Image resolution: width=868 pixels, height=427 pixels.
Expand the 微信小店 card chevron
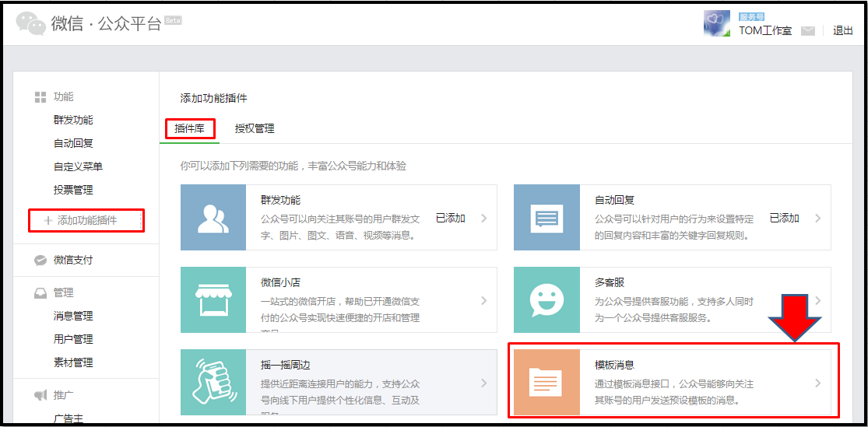[x=483, y=300]
